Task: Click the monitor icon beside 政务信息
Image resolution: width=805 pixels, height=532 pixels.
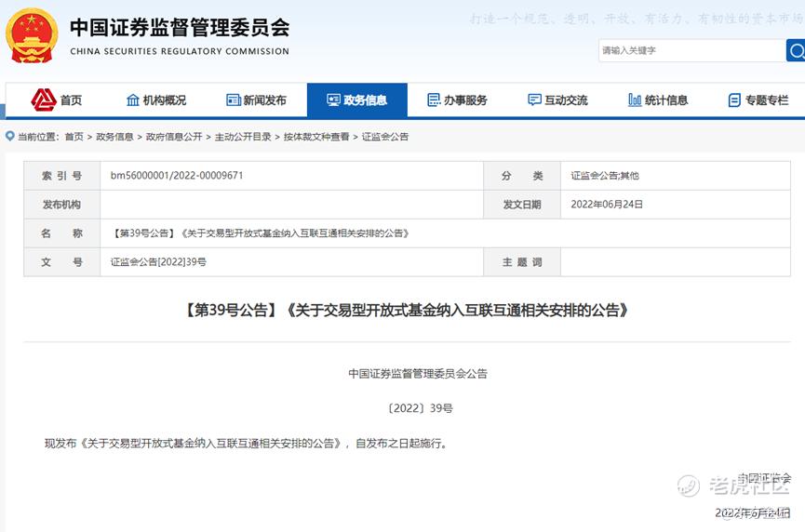Action: pos(334,100)
